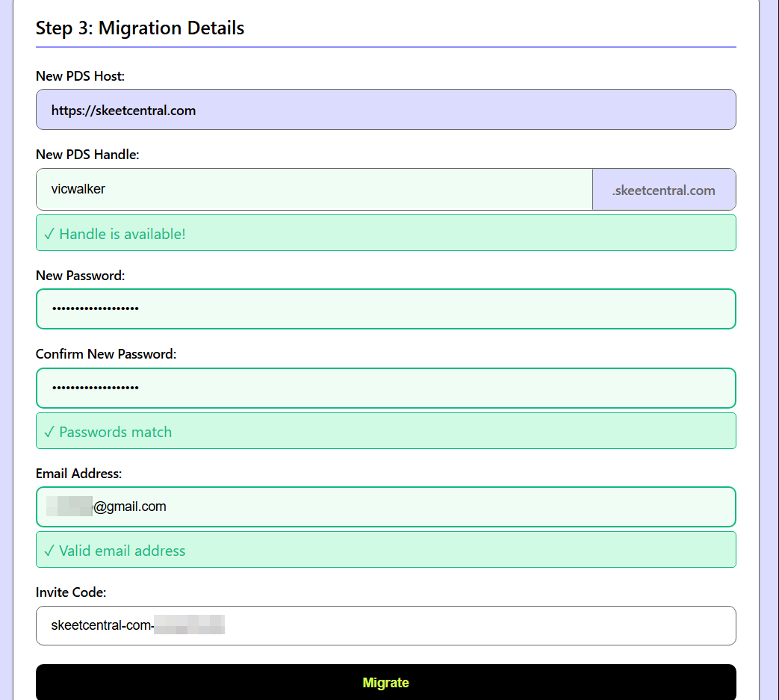Click the checkmark before Valid email address
The width and height of the screenshot is (779, 700).
coord(49,551)
